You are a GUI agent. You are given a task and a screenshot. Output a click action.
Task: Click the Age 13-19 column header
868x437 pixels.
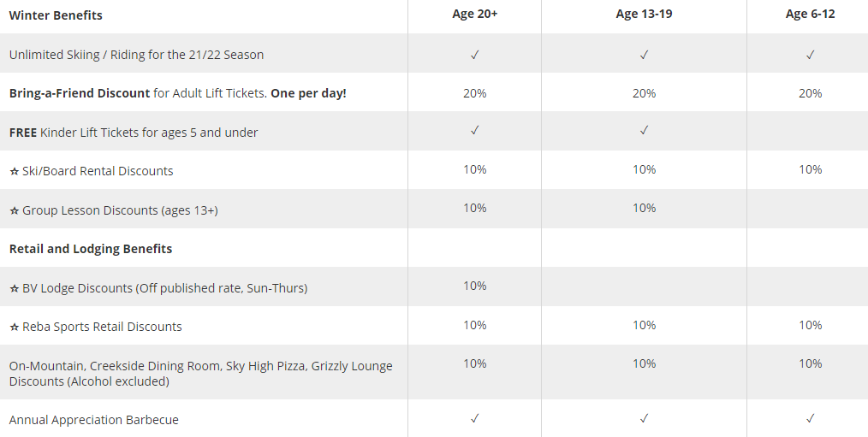coord(644,14)
